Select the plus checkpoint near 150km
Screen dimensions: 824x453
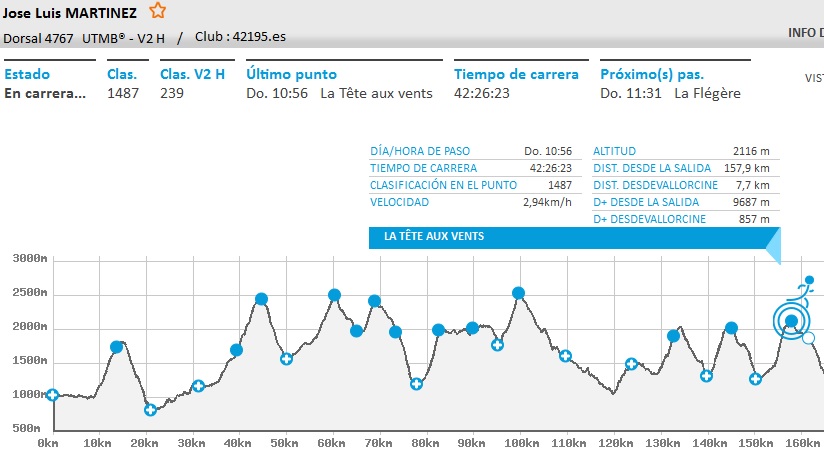pyautogui.click(x=755, y=379)
